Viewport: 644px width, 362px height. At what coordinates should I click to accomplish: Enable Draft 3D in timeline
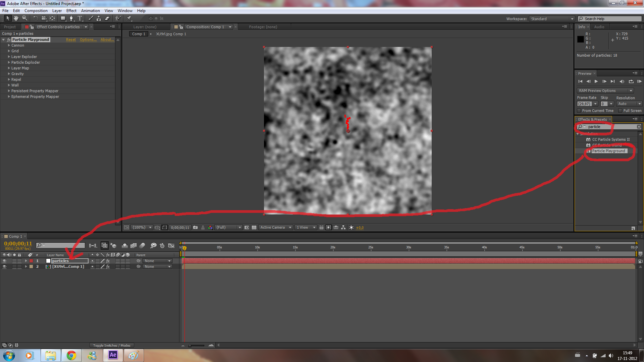pyautogui.click(x=114, y=246)
